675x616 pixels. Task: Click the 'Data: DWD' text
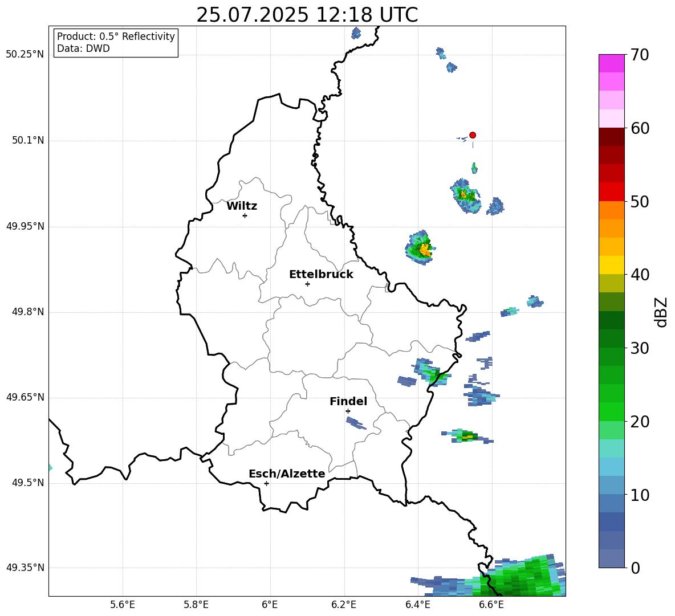pyautogui.click(x=83, y=48)
